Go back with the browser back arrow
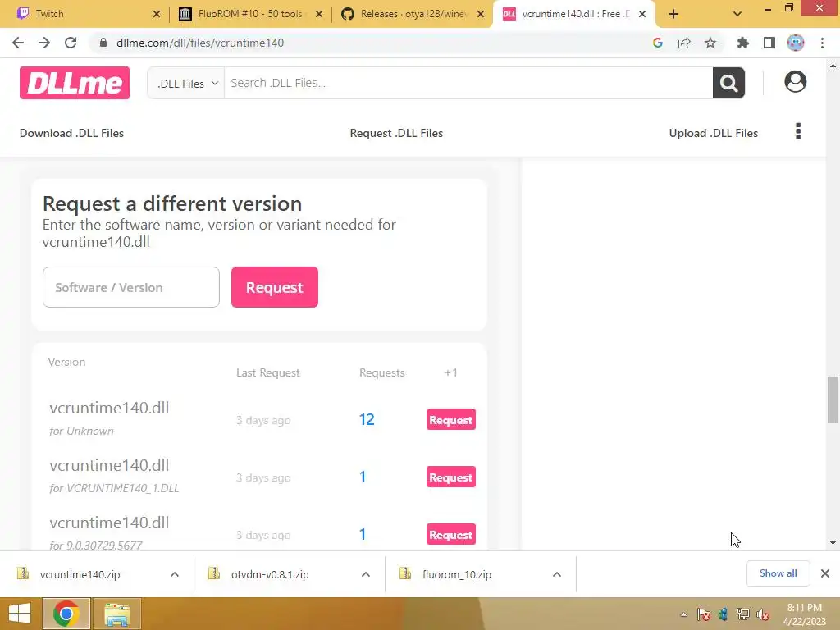Image resolution: width=840 pixels, height=630 pixels. click(18, 43)
